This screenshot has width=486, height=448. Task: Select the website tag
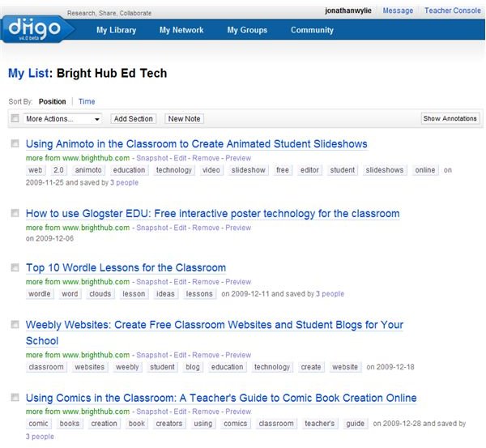[x=345, y=367]
